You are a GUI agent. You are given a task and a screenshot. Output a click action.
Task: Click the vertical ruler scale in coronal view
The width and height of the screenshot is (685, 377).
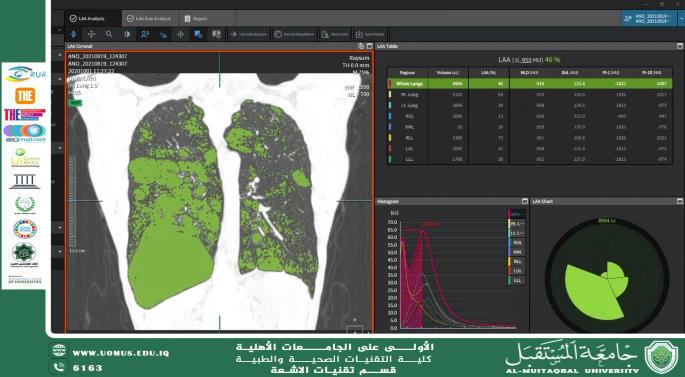tap(73, 202)
